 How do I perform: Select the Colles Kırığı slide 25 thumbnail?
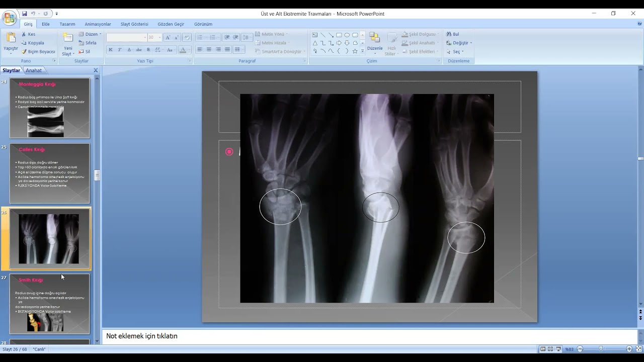[49, 173]
